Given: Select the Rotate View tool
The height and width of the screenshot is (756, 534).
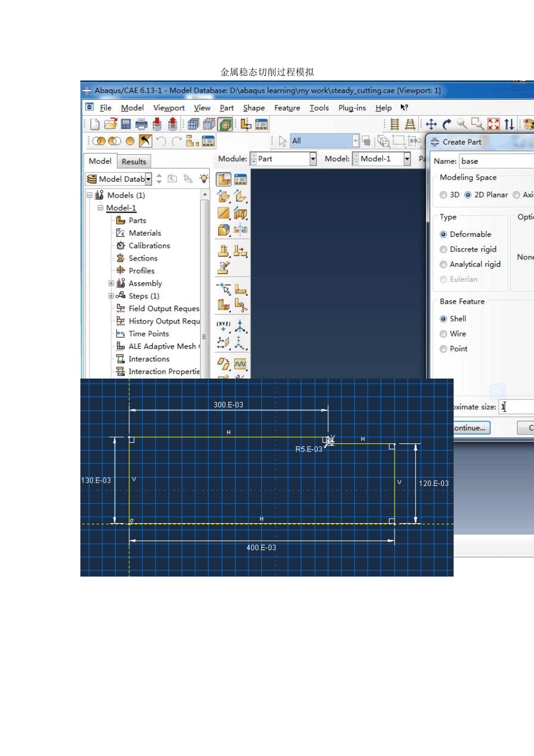Looking at the screenshot, I should click(x=447, y=124).
